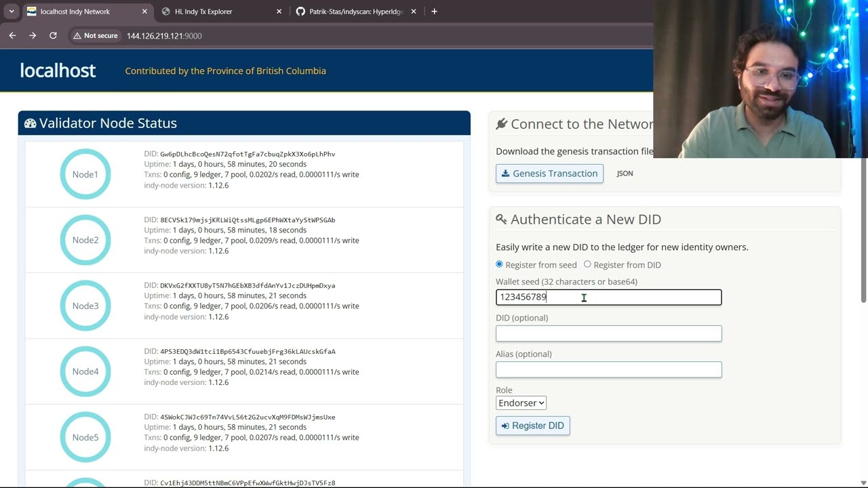Click the Node1 status circle
The image size is (868, 488).
pos(85,174)
